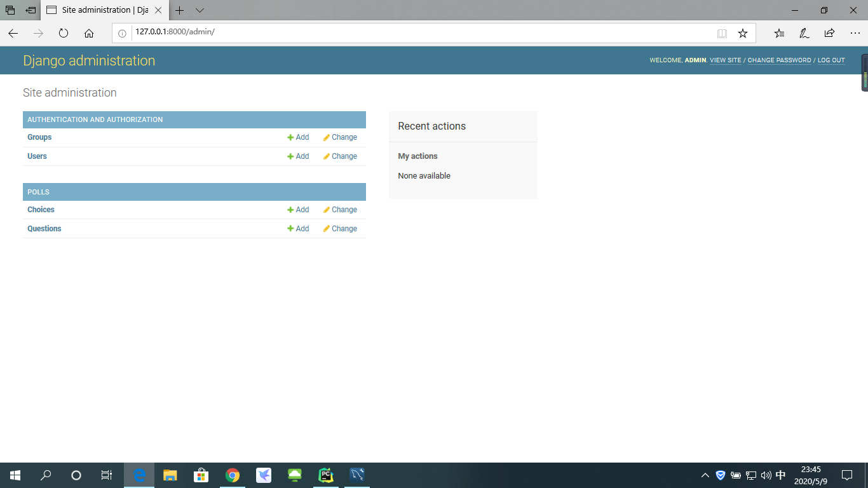Show the tab preview chevron
Viewport: 868px width, 488px height.
[200, 10]
